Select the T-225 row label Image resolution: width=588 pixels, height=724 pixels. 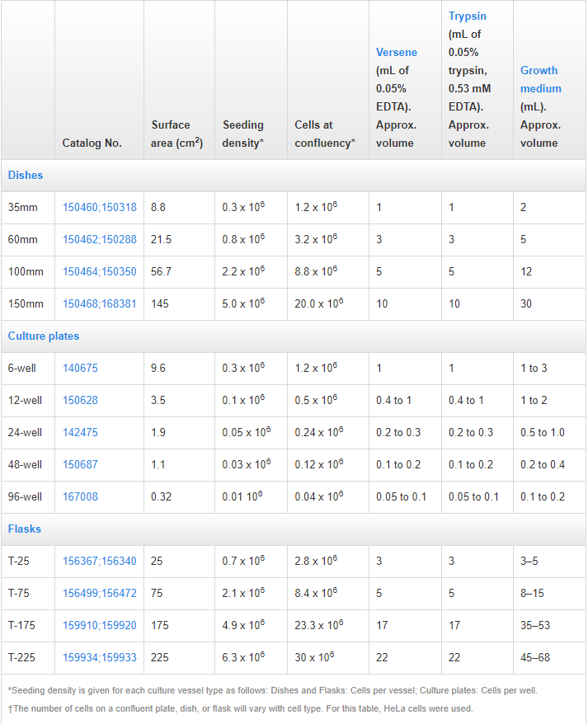(x=21, y=657)
